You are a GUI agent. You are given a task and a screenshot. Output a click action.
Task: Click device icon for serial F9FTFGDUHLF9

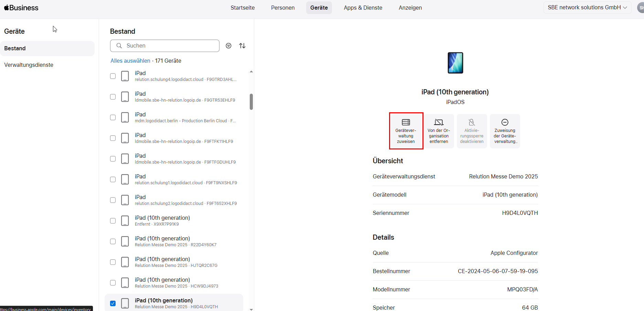(x=125, y=159)
